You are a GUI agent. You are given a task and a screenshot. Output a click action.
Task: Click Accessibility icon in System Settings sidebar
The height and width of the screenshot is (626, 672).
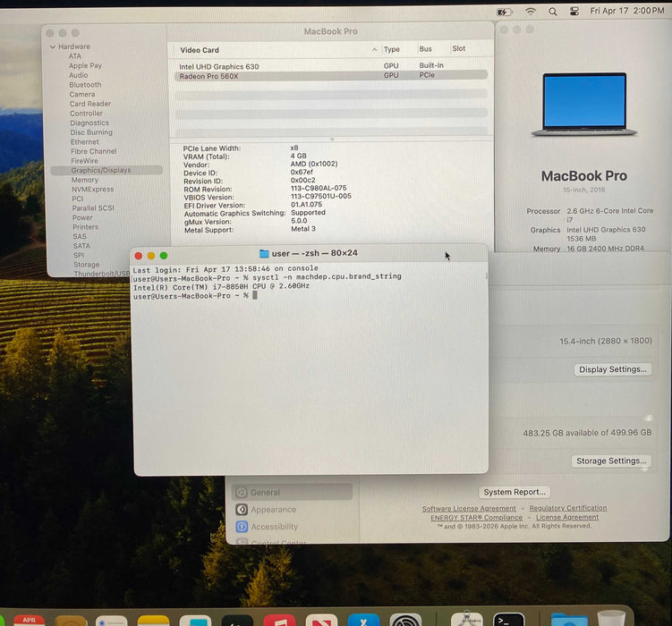pyautogui.click(x=242, y=527)
